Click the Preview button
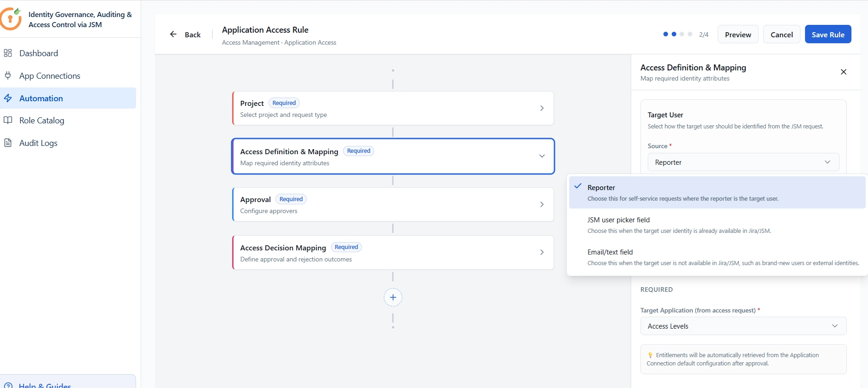 (738, 34)
